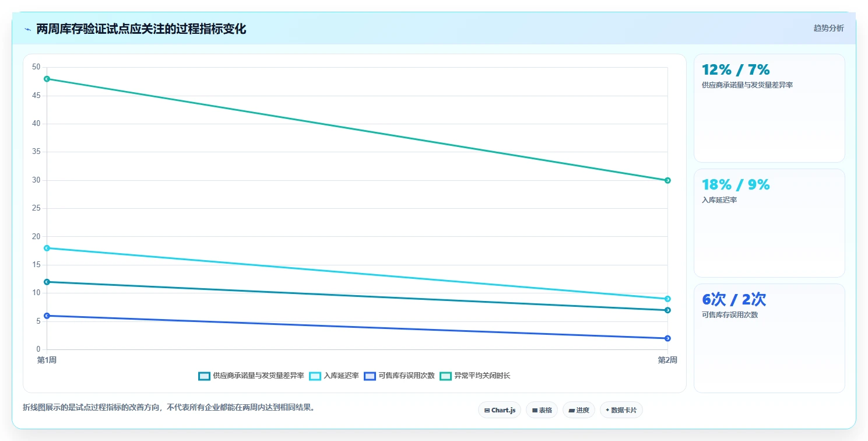Click the 18% / 9% stat card value
This screenshot has height=441, width=868.
click(x=736, y=185)
